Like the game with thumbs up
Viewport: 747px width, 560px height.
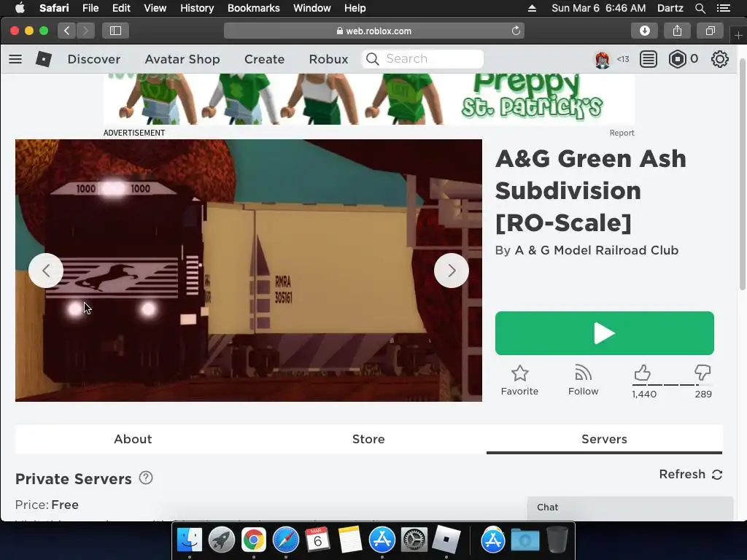[x=643, y=373]
